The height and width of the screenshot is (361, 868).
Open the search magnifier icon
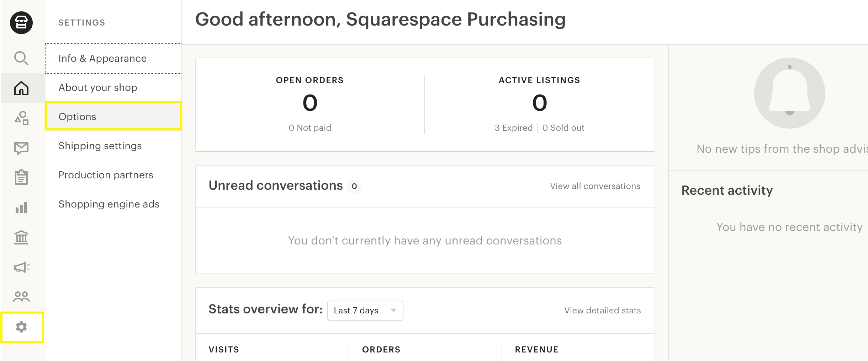point(21,58)
